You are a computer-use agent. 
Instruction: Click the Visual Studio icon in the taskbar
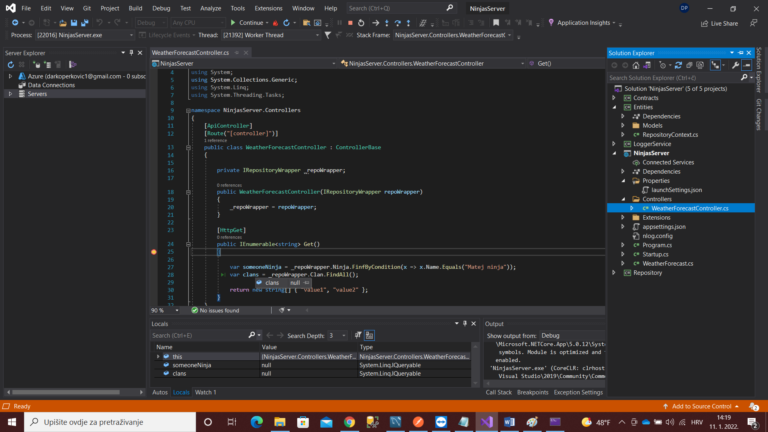tap(486, 421)
